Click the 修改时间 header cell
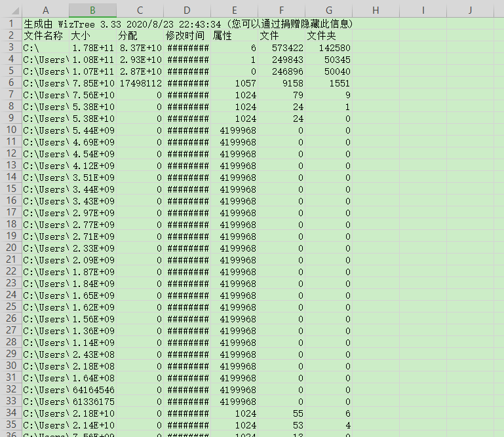This screenshot has height=437, width=504. coord(187,35)
